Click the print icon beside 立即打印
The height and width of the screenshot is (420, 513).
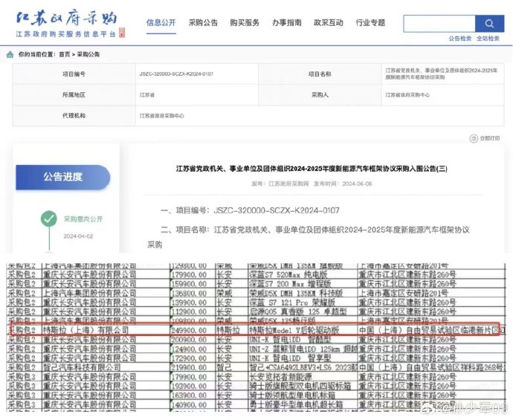point(474,138)
